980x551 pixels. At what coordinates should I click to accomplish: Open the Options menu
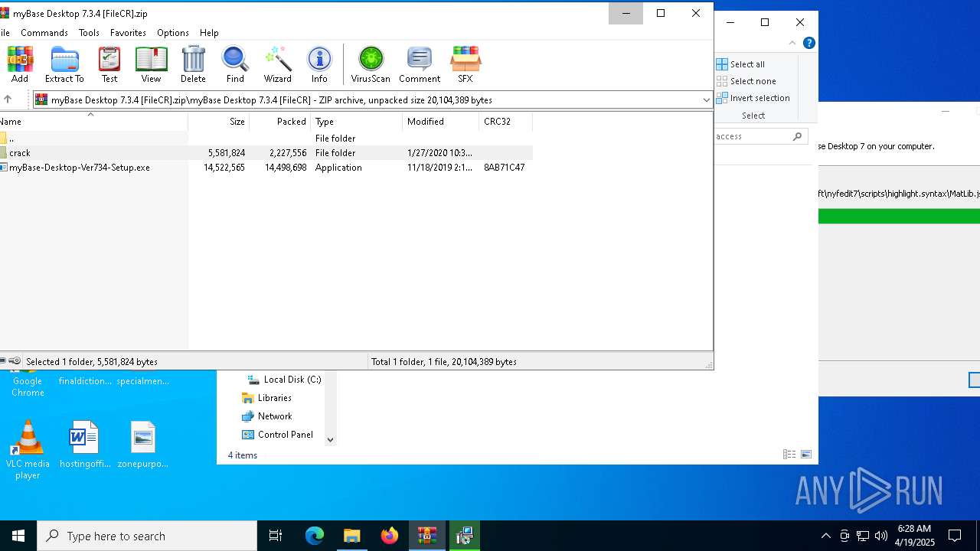(173, 33)
